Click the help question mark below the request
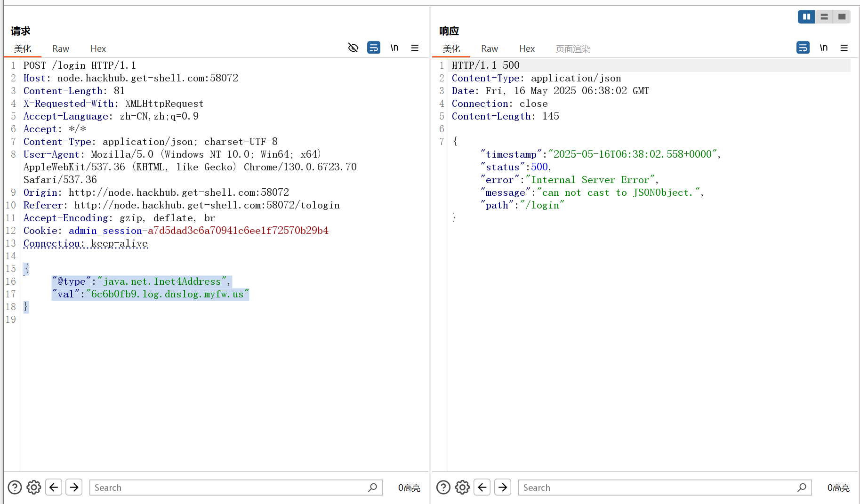This screenshot has height=504, width=860. [15, 487]
